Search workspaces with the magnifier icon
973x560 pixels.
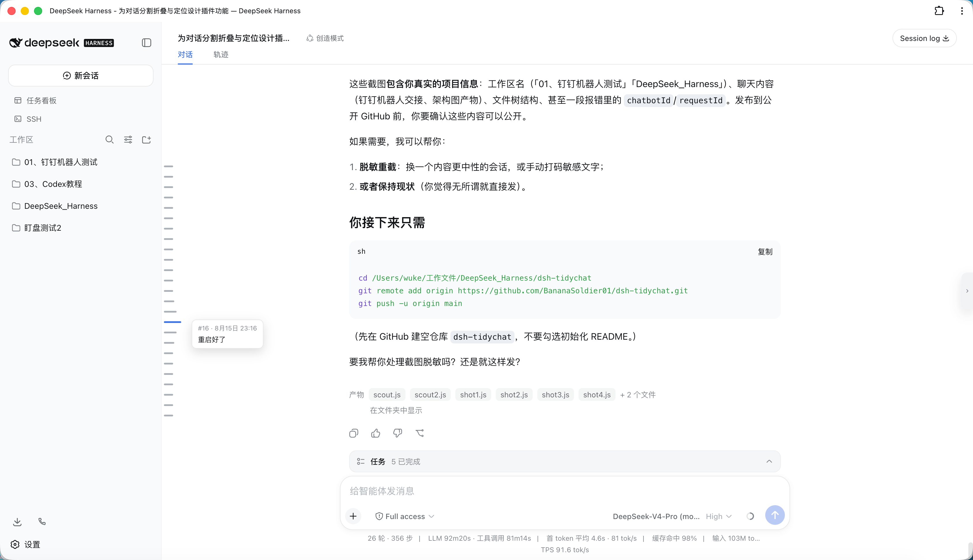(x=110, y=140)
